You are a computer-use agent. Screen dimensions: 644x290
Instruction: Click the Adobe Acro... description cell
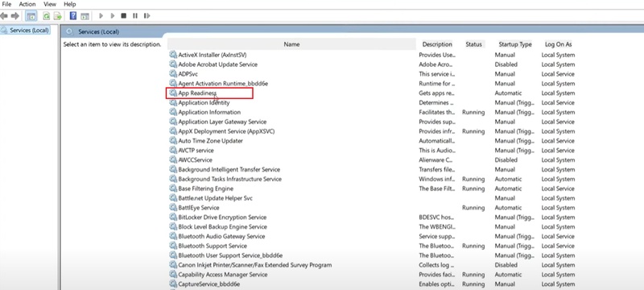tap(436, 64)
